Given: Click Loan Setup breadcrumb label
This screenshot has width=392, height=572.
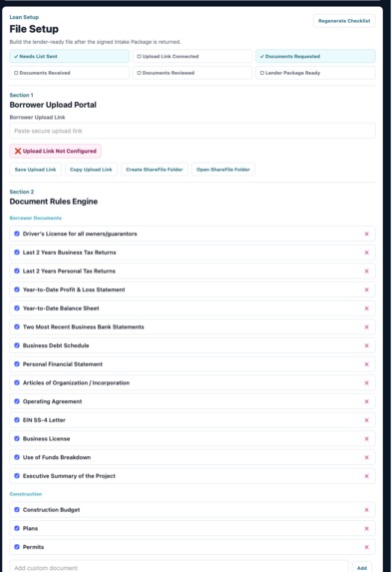Looking at the screenshot, I should [24, 17].
